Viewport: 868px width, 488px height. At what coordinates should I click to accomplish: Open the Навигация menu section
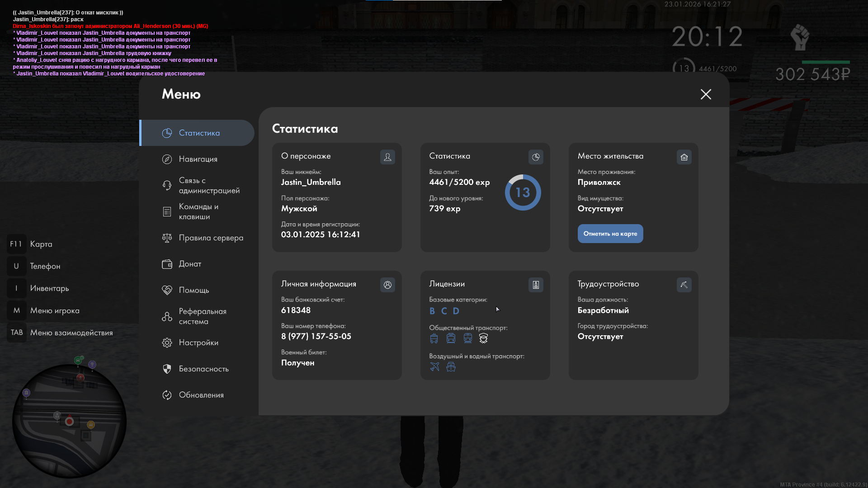coord(198,159)
